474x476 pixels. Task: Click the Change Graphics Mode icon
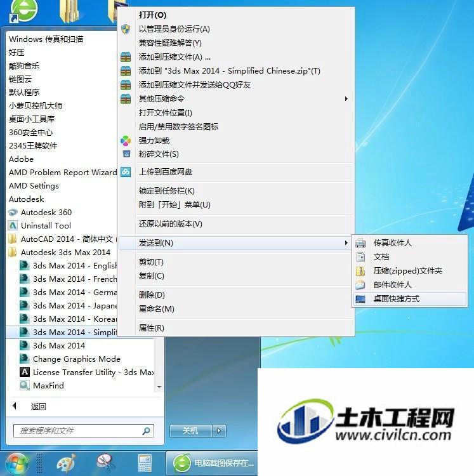pyautogui.click(x=24, y=359)
